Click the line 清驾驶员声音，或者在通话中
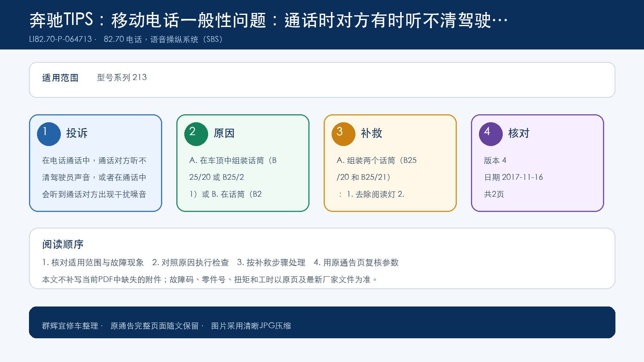Viewport: 644px width, 362px height. 94,177
